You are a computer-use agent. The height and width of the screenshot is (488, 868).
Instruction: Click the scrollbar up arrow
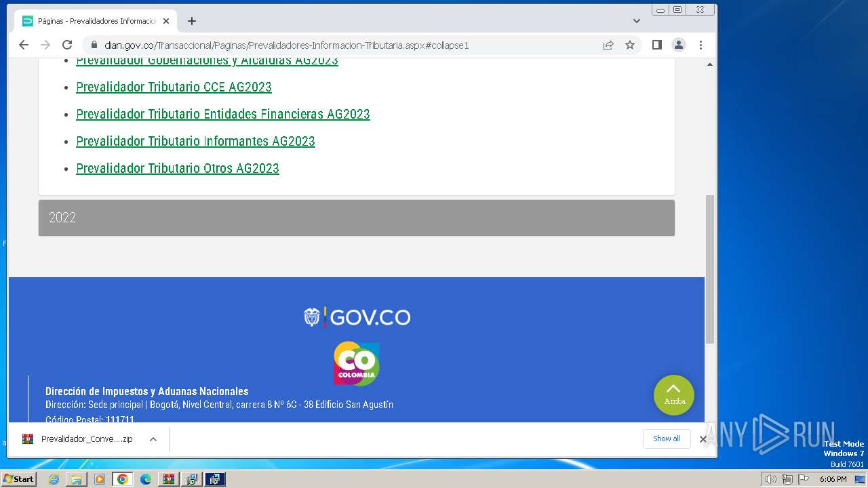point(710,64)
